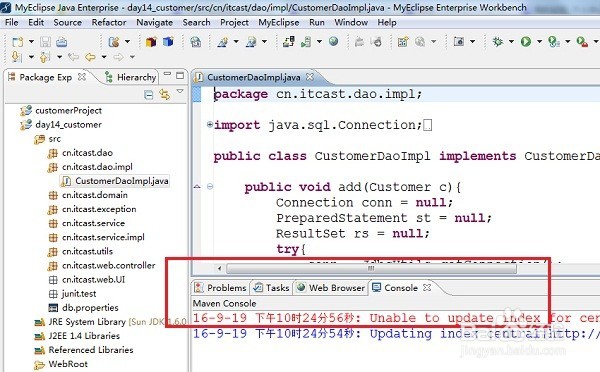The width and height of the screenshot is (600, 372).
Task: Open the Window menu
Action: (351, 23)
